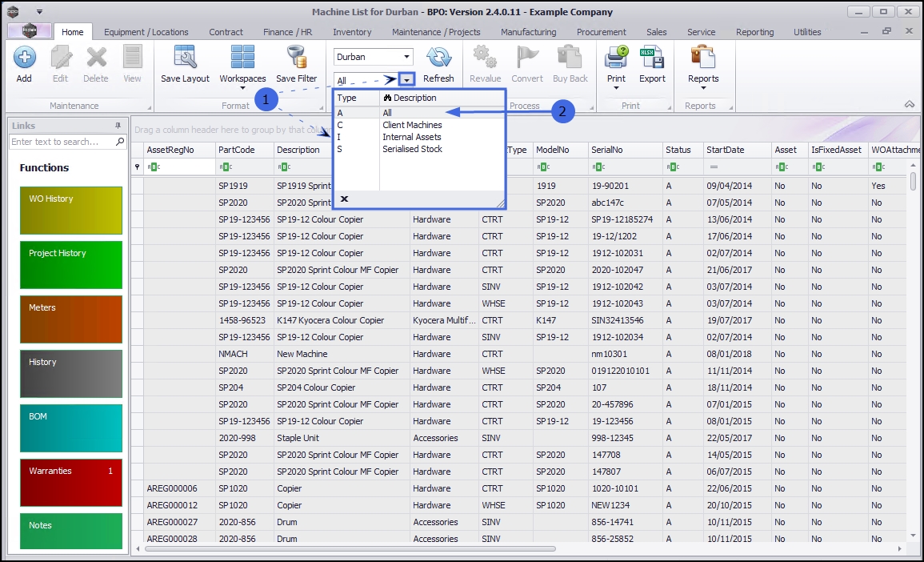The image size is (924, 562).
Task: Open the Maintenance / Projects tab
Action: point(436,32)
